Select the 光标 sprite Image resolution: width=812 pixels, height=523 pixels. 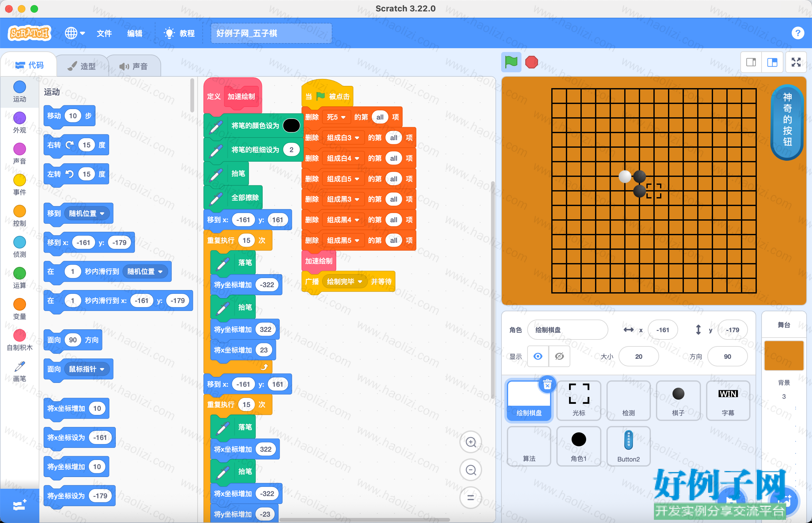(x=579, y=400)
